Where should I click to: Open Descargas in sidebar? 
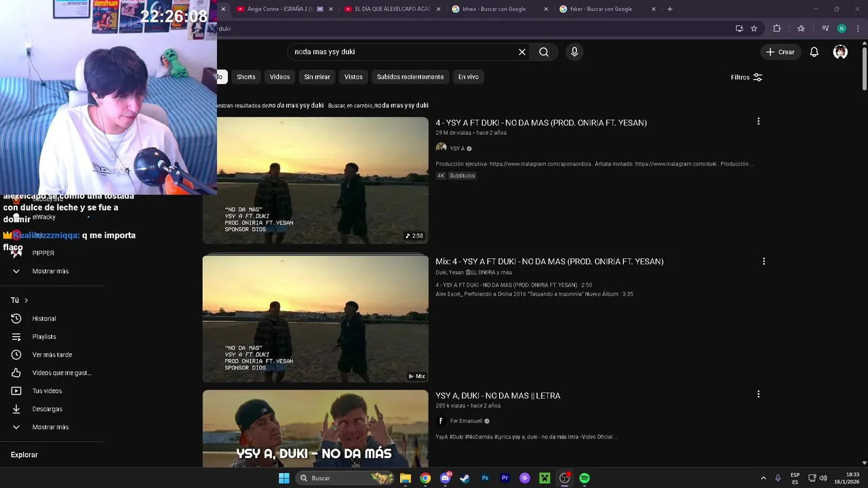pyautogui.click(x=47, y=409)
